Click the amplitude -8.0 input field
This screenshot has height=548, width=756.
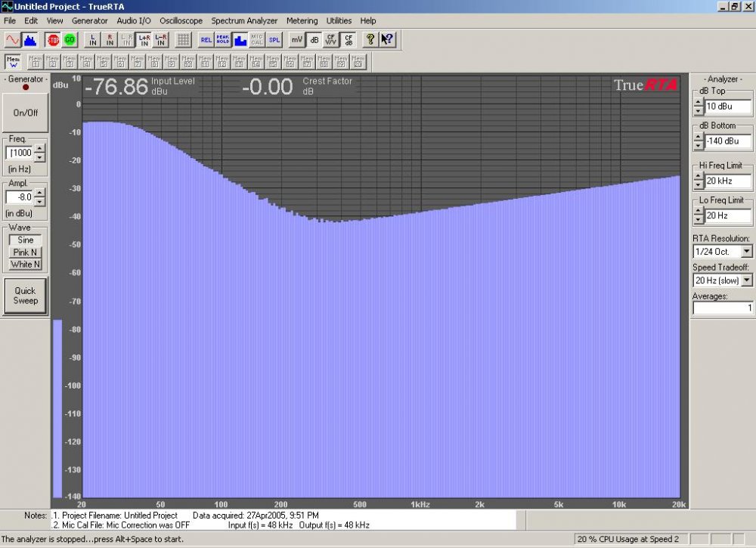click(20, 197)
